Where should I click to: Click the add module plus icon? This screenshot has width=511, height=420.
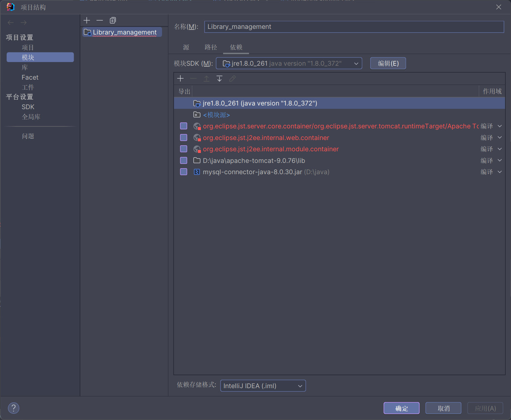click(87, 21)
